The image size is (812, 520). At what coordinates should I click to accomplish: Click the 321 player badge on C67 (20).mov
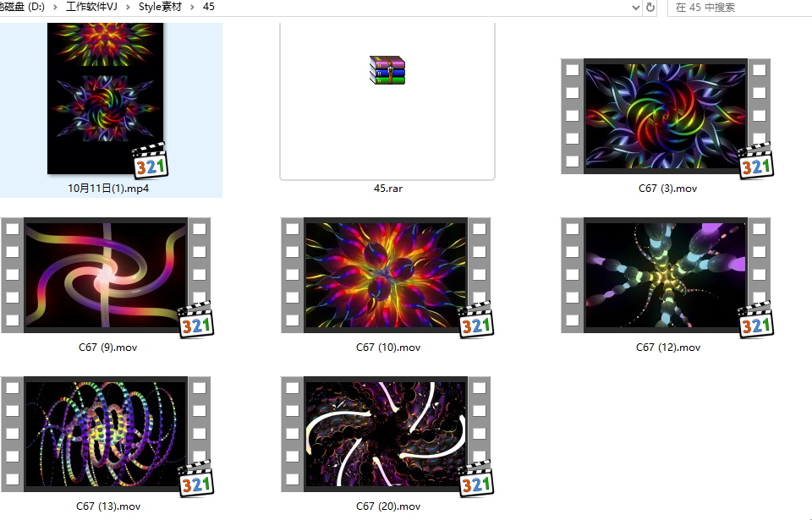click(x=476, y=479)
